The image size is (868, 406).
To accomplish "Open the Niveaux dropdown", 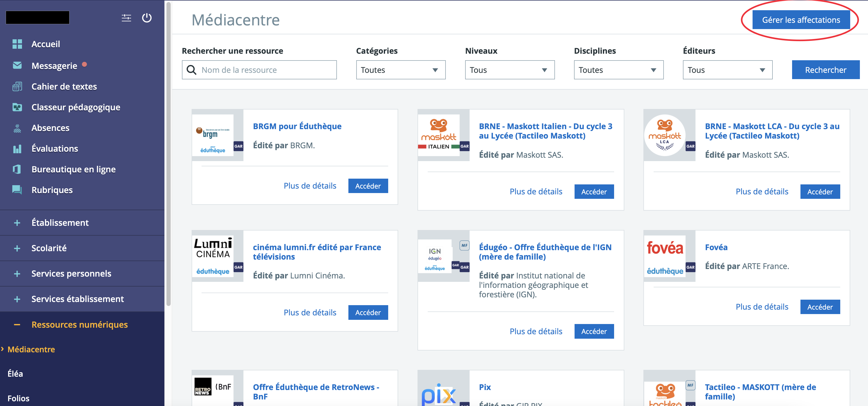I will pyautogui.click(x=509, y=70).
